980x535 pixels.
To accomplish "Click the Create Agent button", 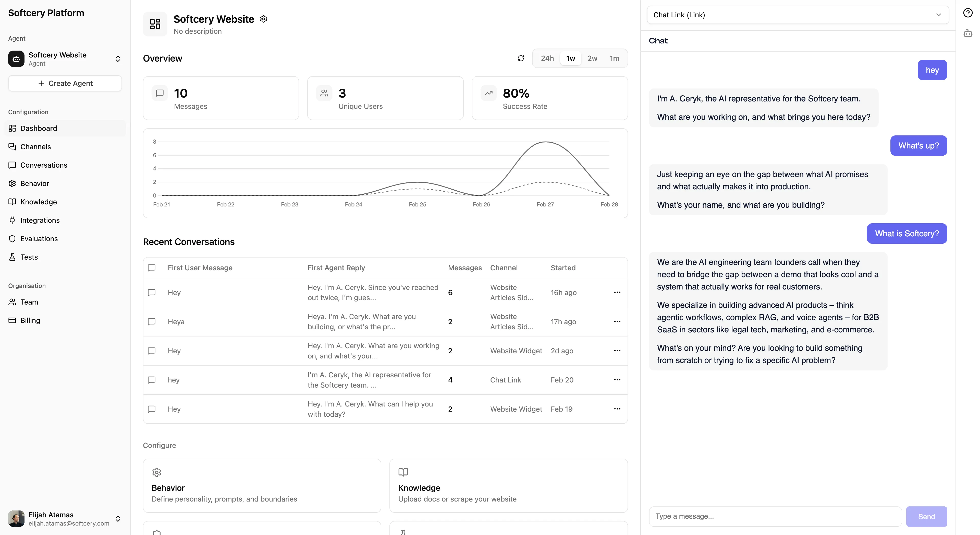I will coord(65,83).
